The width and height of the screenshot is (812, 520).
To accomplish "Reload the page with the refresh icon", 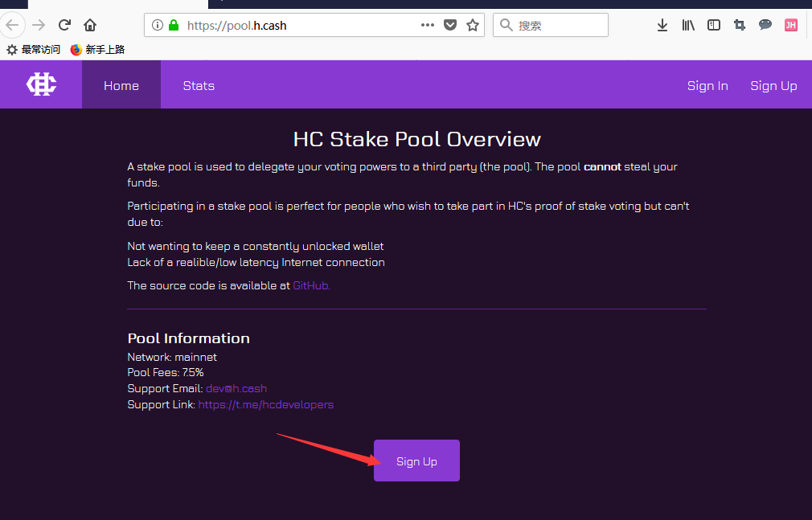I will (64, 25).
